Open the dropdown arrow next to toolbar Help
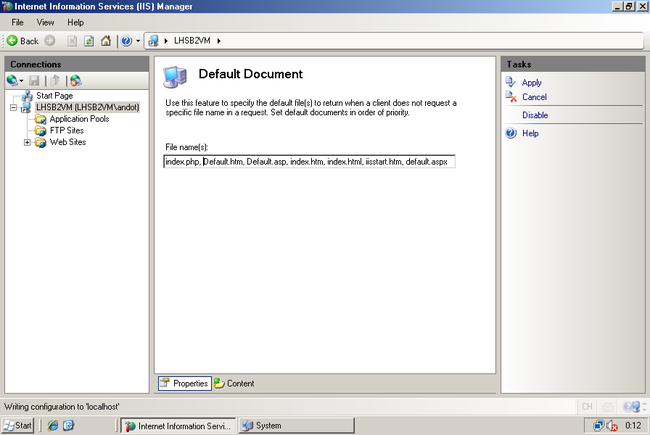This screenshot has width=650, height=435. [x=138, y=41]
